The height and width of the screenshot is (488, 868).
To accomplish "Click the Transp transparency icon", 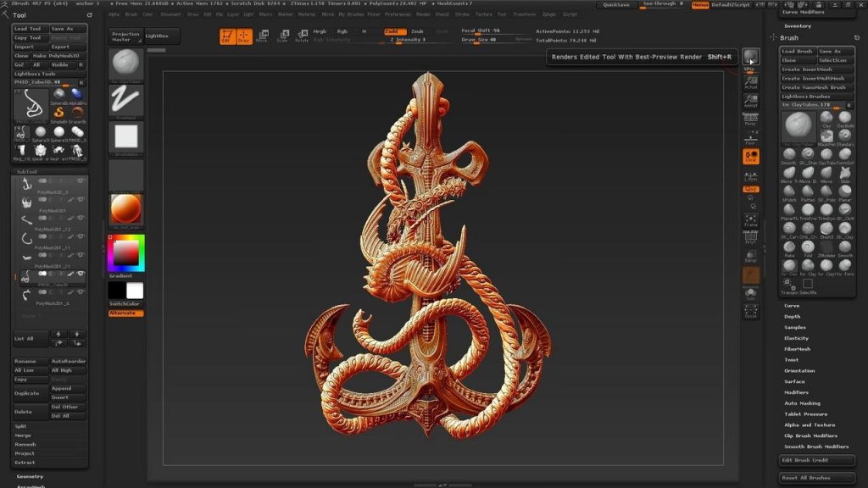I will tap(751, 256).
